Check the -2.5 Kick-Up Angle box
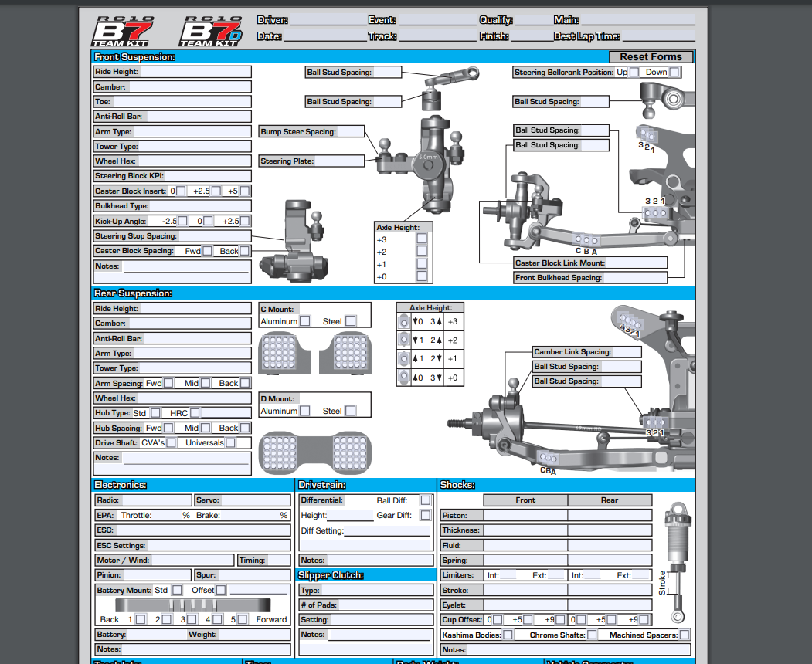The width and height of the screenshot is (812, 664). [x=183, y=222]
